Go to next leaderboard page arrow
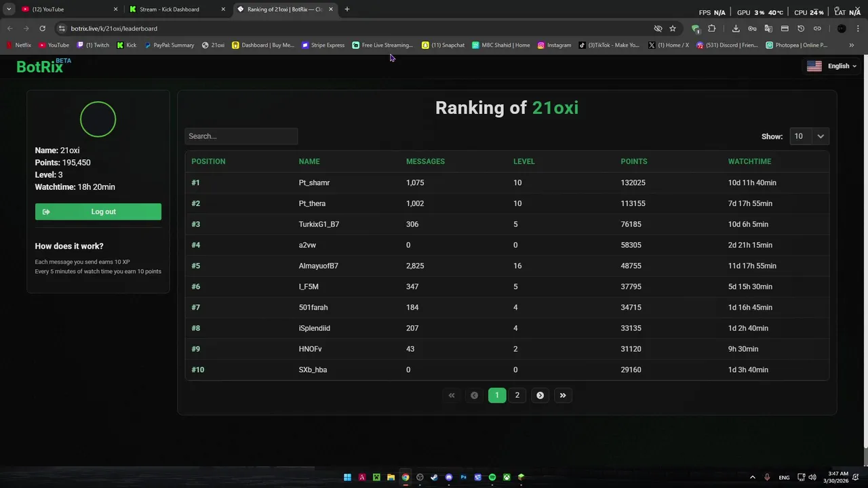The width and height of the screenshot is (868, 488). click(x=540, y=395)
